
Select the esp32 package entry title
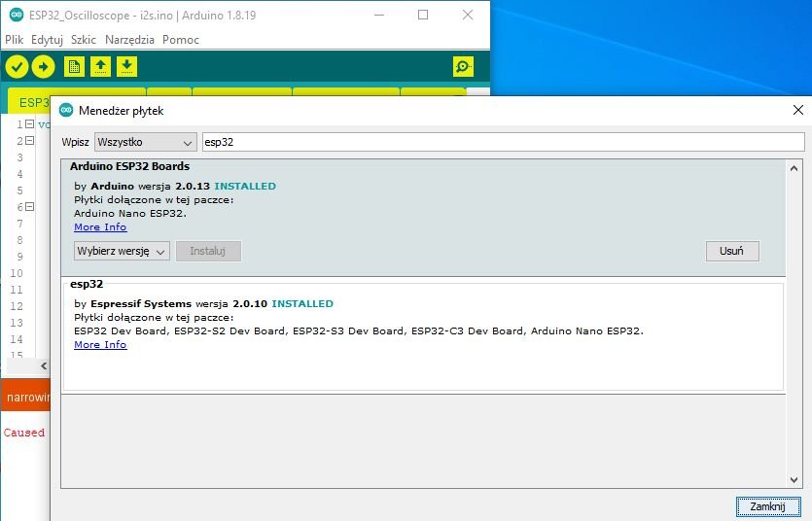[x=87, y=284]
